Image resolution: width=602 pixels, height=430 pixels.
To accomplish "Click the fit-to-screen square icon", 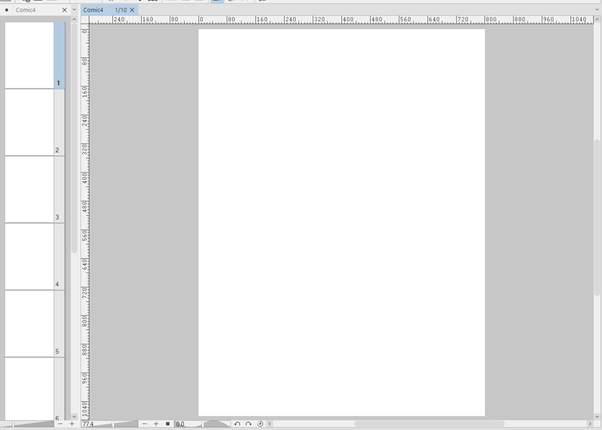I will [168, 424].
